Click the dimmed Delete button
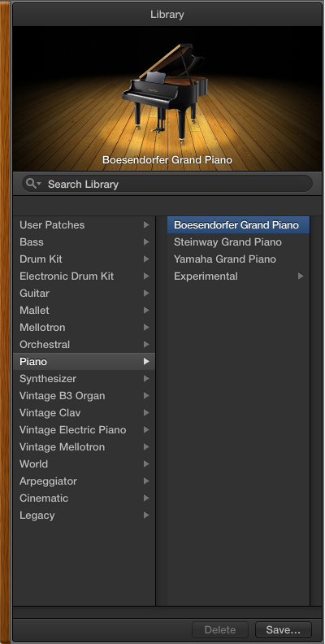Viewport: 325px width, 644px height. tap(220, 629)
